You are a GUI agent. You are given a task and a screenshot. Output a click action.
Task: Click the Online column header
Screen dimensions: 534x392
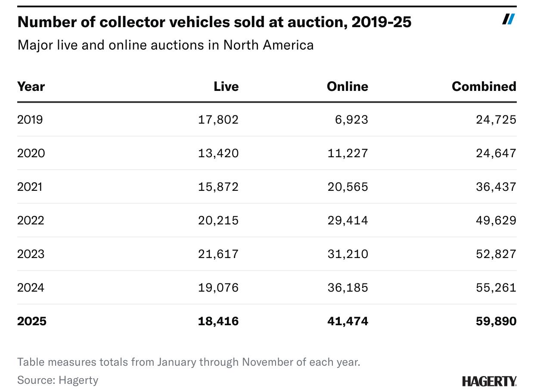click(x=347, y=87)
